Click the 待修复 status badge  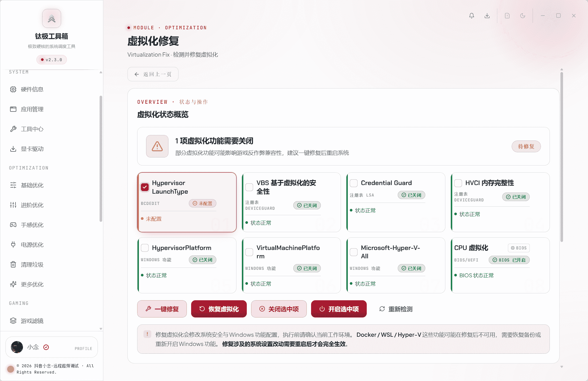pyautogui.click(x=526, y=147)
